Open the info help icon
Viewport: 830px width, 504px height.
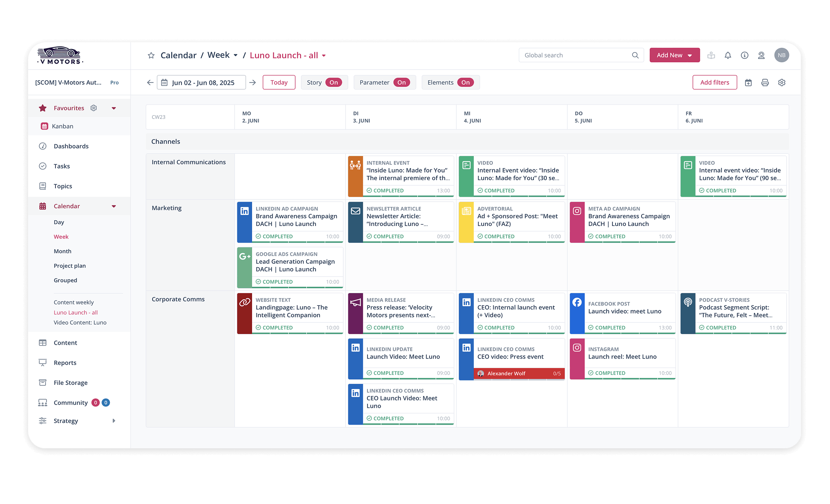click(744, 55)
